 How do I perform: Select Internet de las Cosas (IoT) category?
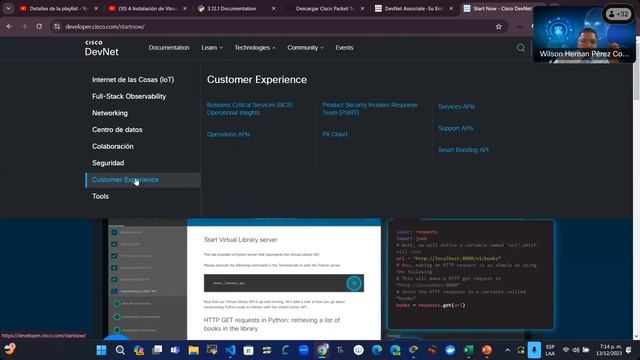pos(133,80)
